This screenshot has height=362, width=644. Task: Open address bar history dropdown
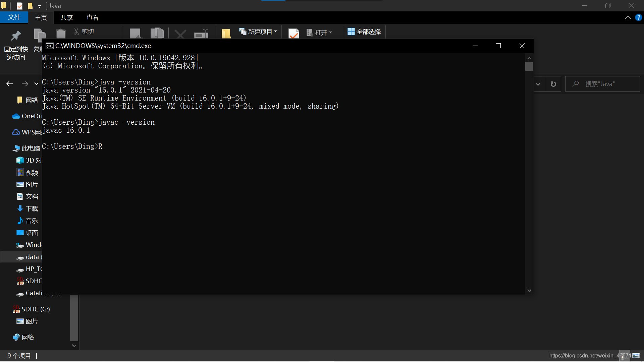538,84
